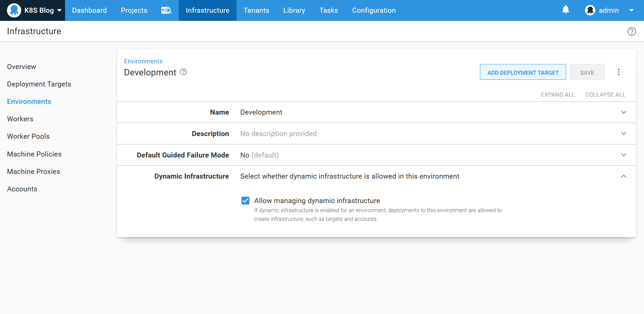Click Add Deployment Target button

(x=523, y=72)
